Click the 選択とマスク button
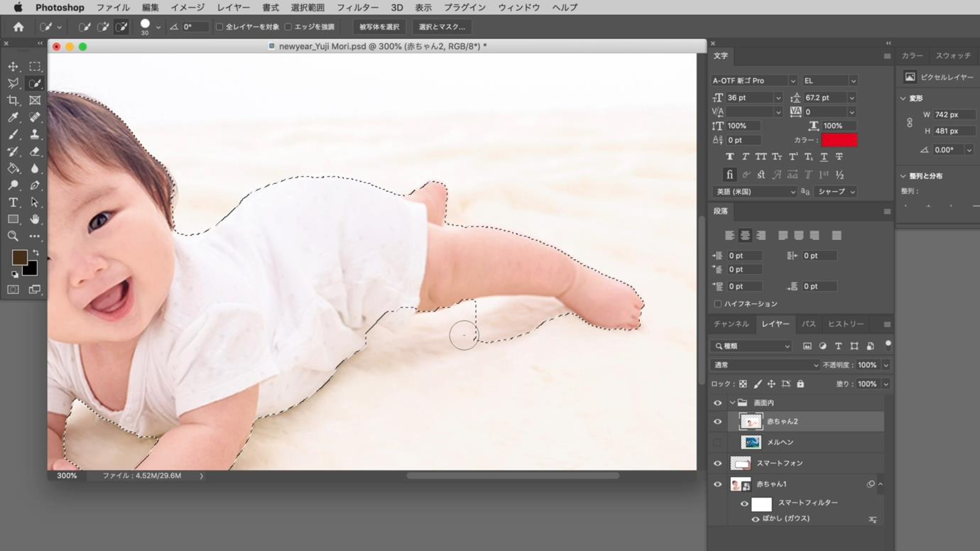This screenshot has width=980, height=551. [442, 27]
